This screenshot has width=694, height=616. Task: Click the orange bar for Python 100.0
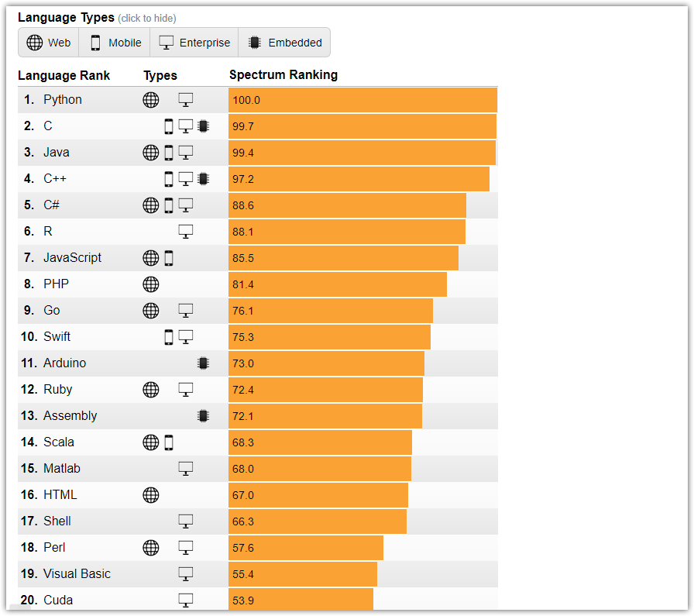coord(362,100)
